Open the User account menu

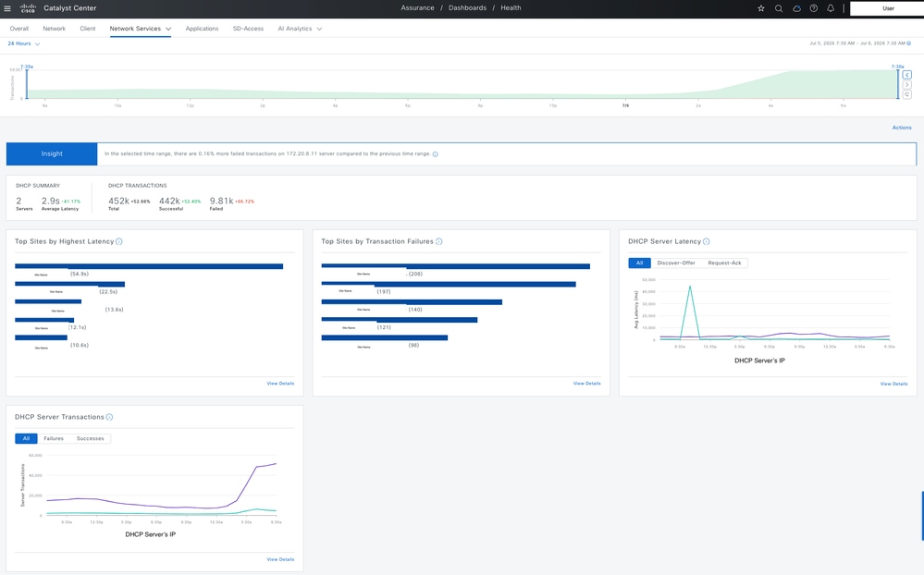click(x=887, y=8)
